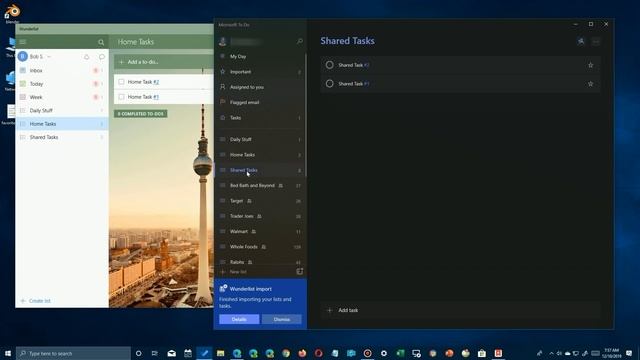Select Today in Wunderlist sidebar
Viewport: 640px width, 360px height.
click(x=62, y=84)
